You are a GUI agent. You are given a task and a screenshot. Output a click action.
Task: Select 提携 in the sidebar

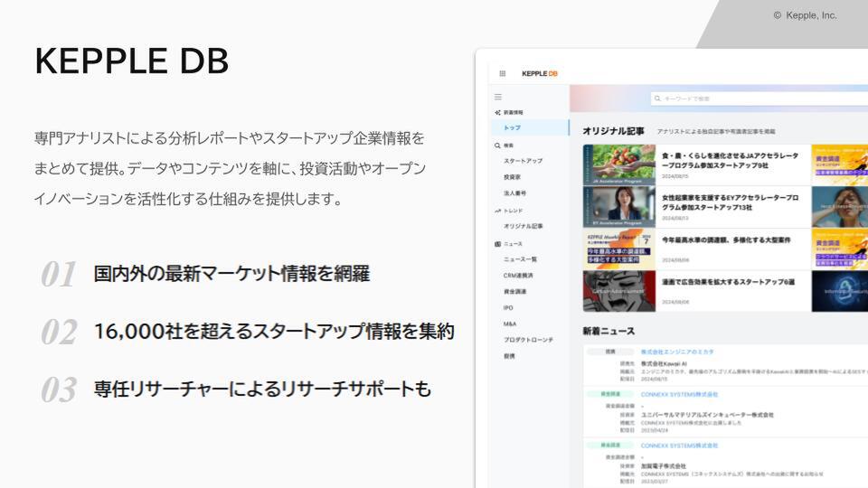(x=509, y=356)
